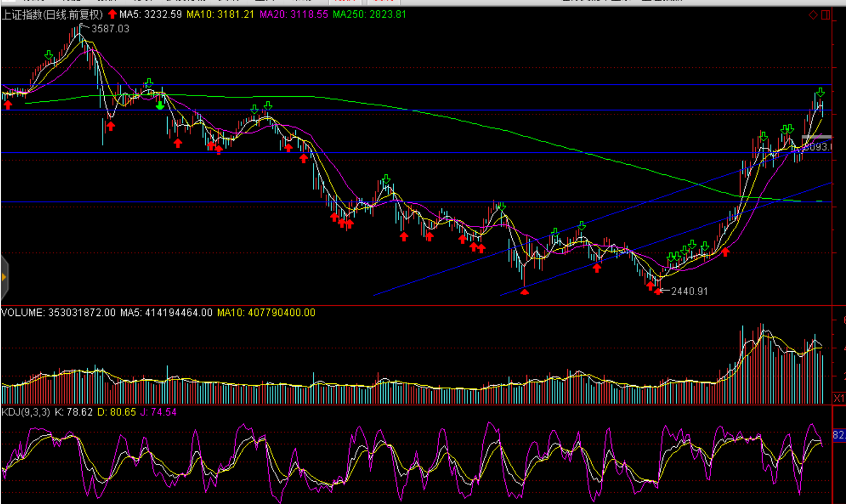The height and width of the screenshot is (504, 846).
Task: Open the 上证指数 (日线.前复权) title selector
Action: tap(52, 14)
